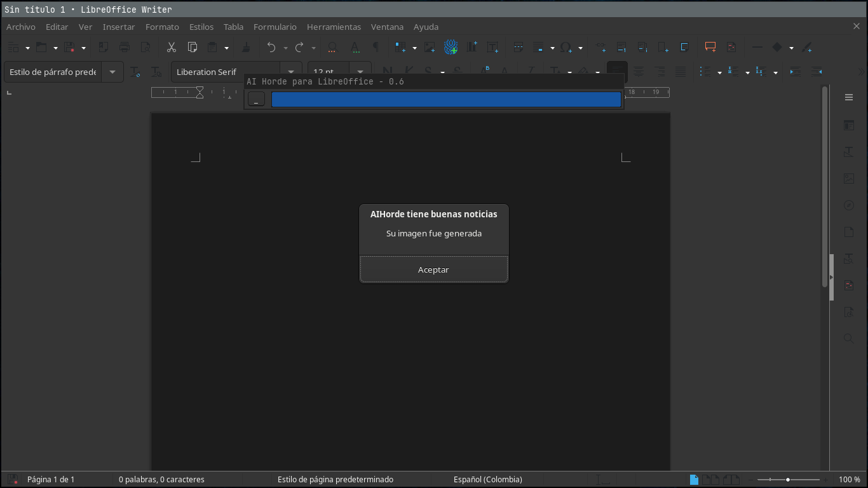Viewport: 868px width, 488px height.
Task: Expand the Paste options dropdown arrow
Action: coord(226,48)
